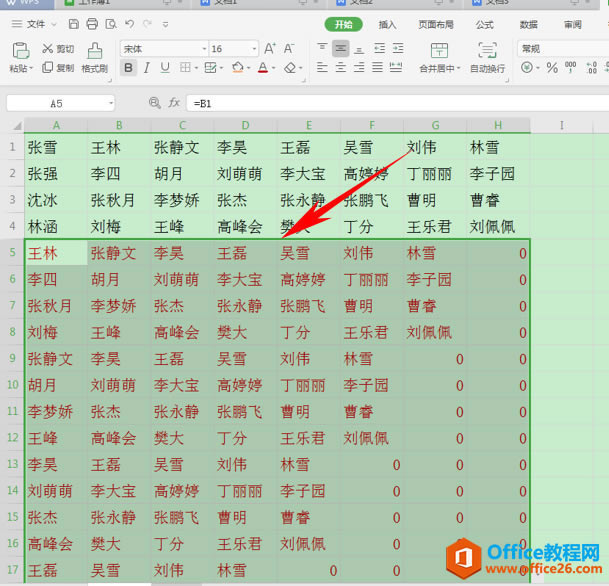The height and width of the screenshot is (586, 609).
Task: Align cell text left
Action: (322, 68)
